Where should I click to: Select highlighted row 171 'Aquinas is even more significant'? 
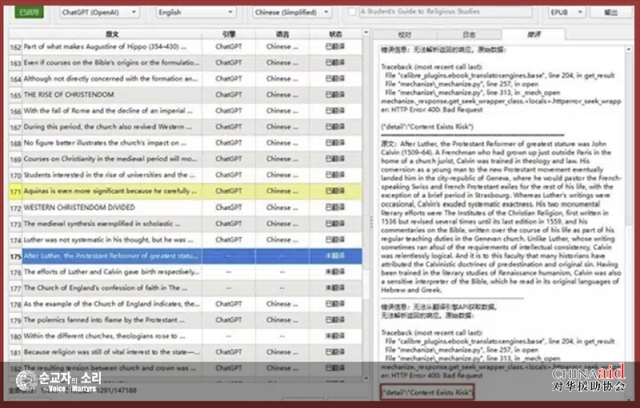click(185, 191)
